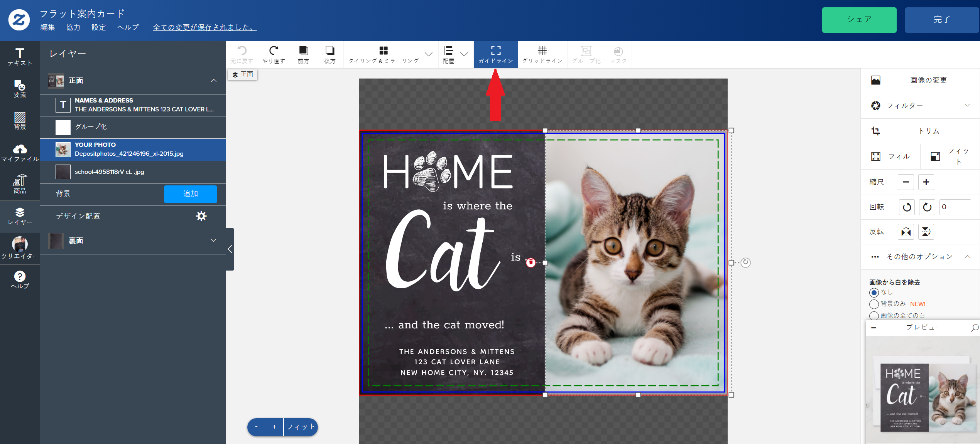Image resolution: width=980 pixels, height=444 pixels.
Task: Open タイリング＆ミラーリング dropdown arrow
Action: pos(428,54)
